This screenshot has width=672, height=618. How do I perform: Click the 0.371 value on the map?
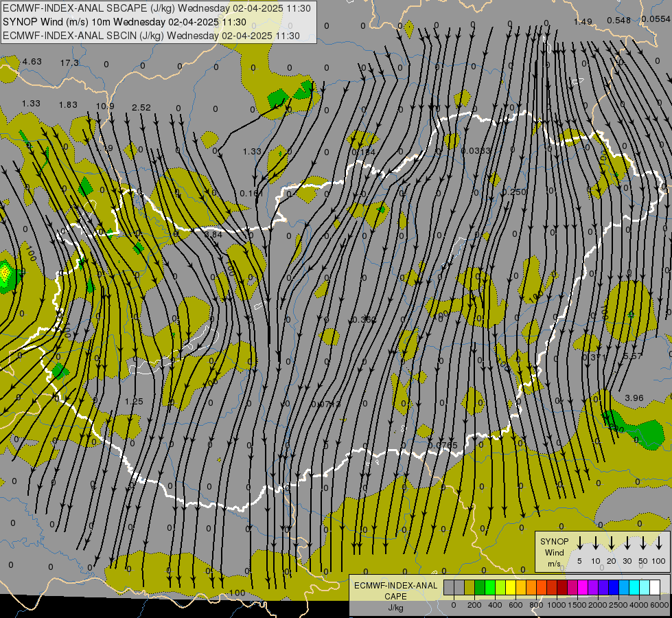pos(594,357)
